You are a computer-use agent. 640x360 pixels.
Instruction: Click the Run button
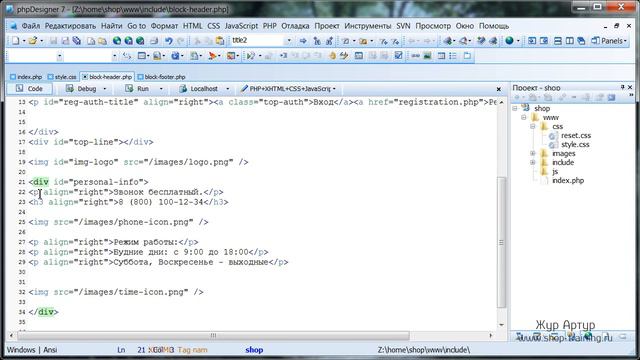[x=138, y=89]
